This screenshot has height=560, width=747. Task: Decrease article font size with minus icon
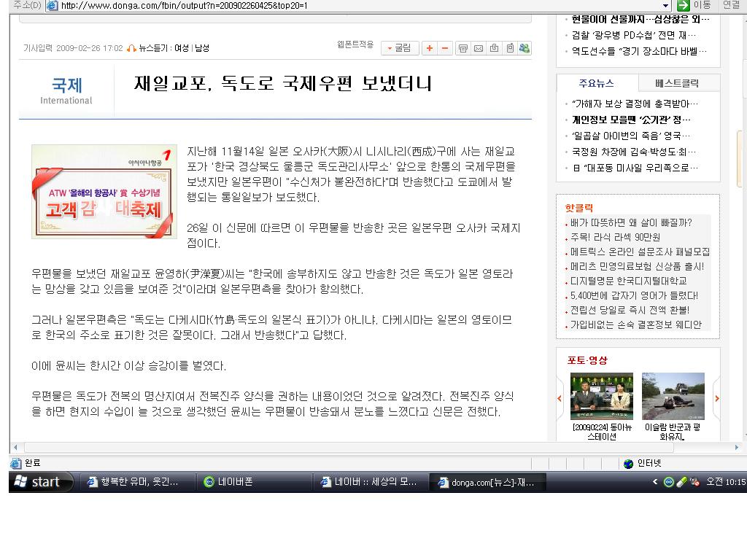[445, 48]
